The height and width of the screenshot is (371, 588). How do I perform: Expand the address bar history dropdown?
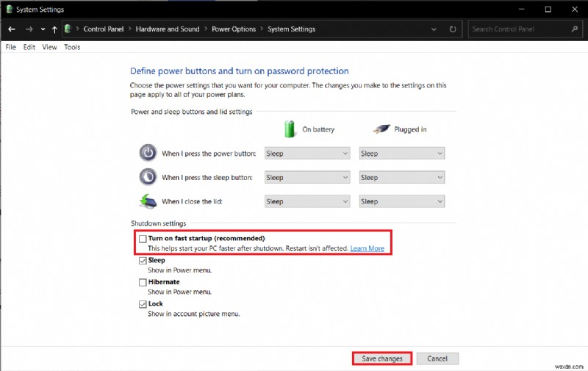tap(434, 29)
